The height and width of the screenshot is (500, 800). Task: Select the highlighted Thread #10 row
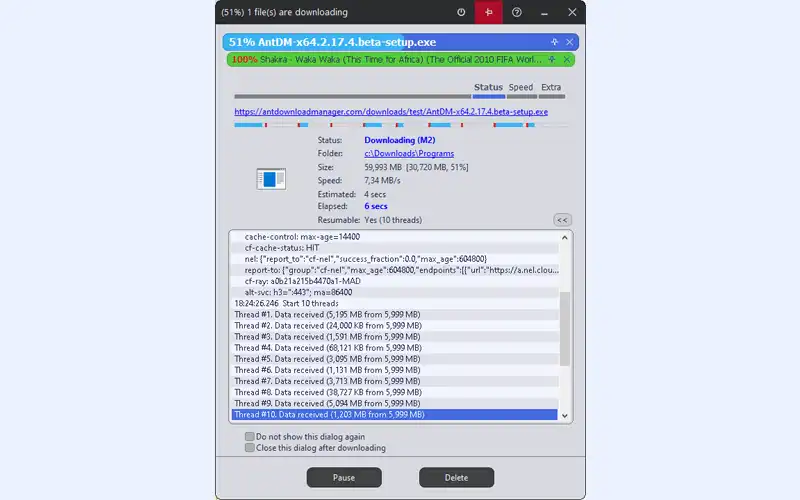394,415
